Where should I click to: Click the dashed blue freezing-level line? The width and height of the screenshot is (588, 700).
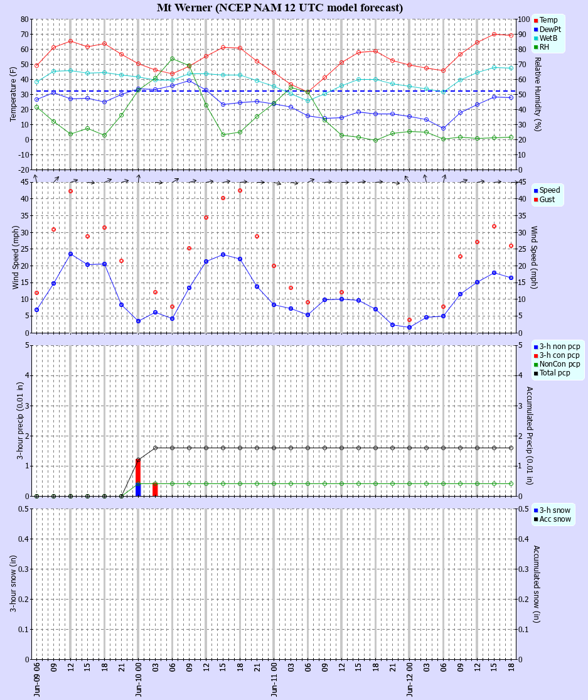274,91
